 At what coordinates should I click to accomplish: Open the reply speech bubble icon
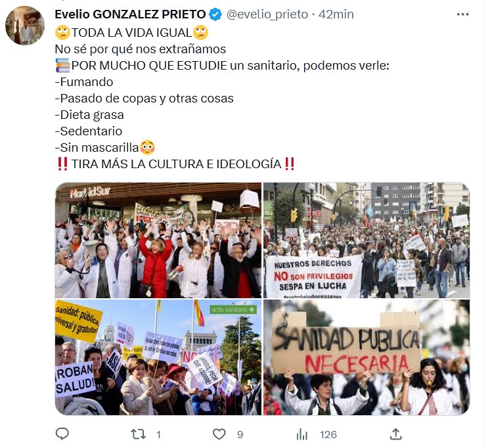click(x=62, y=434)
